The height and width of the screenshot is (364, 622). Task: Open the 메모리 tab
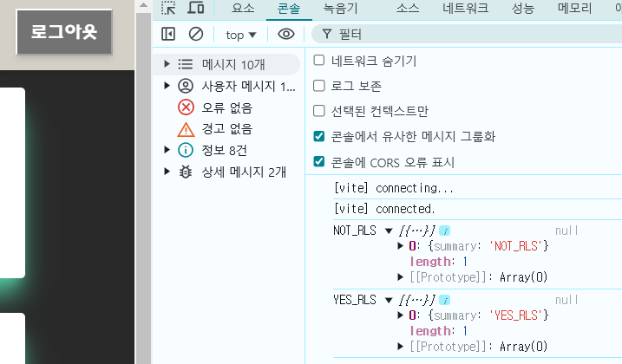[574, 8]
